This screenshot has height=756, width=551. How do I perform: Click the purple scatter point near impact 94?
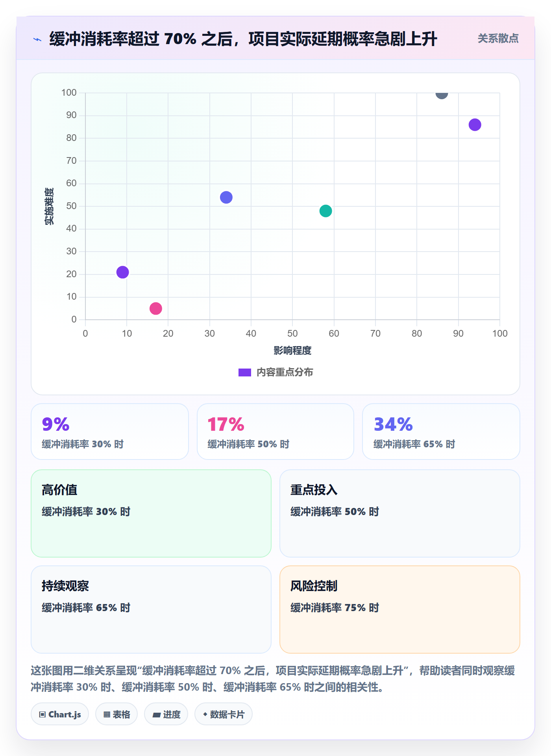[475, 125]
